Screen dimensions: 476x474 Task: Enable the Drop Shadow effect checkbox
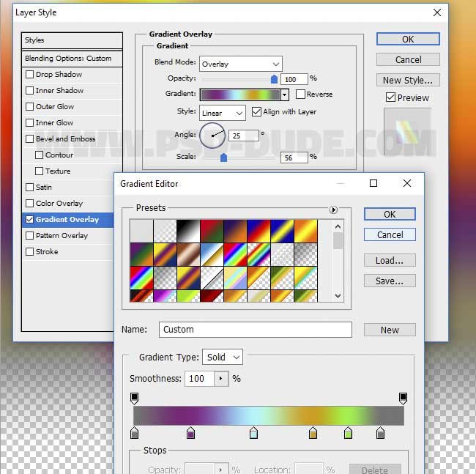[x=30, y=75]
